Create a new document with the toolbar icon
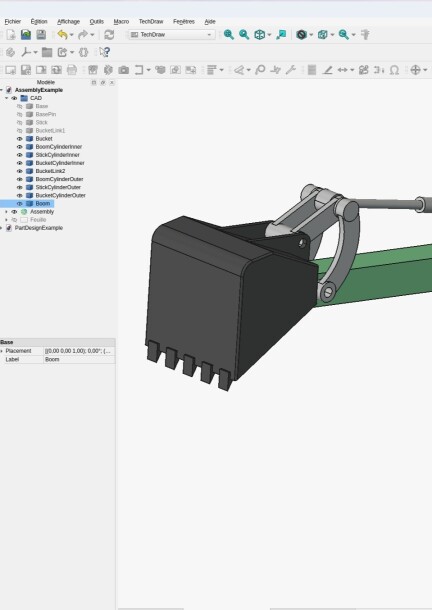 tap(11, 35)
